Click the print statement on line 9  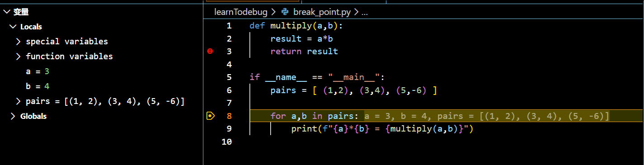(x=382, y=129)
